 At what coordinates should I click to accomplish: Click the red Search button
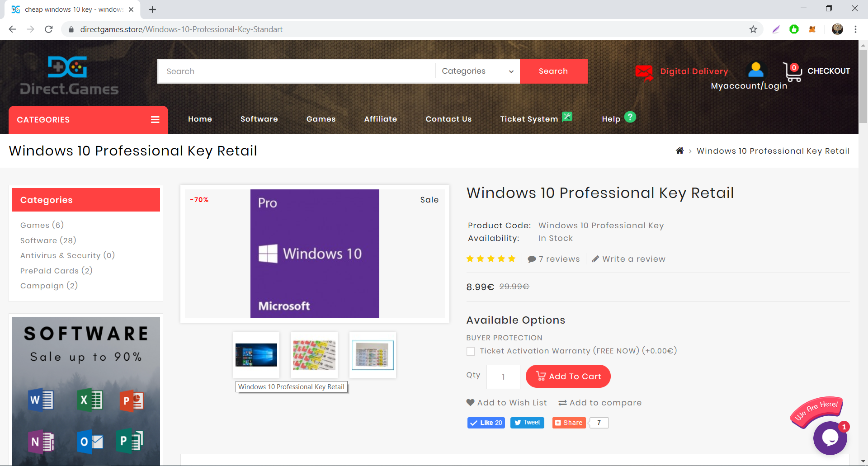pyautogui.click(x=553, y=71)
